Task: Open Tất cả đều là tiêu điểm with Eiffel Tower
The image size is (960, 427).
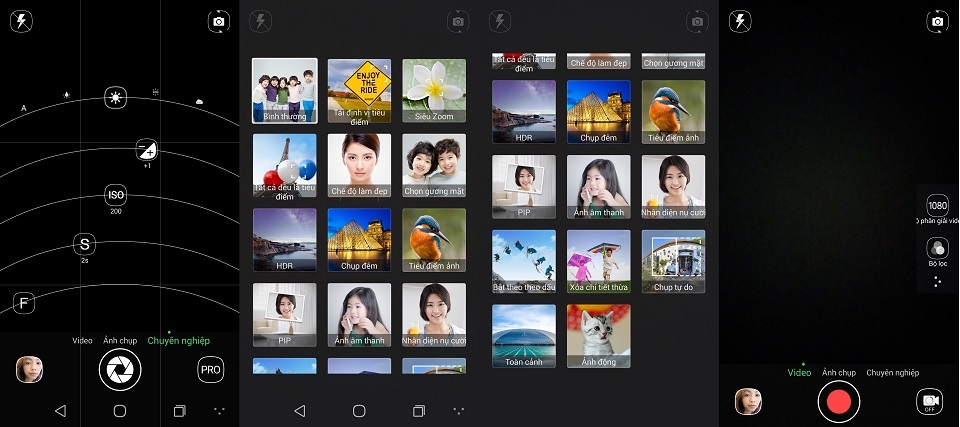Action: 285,165
